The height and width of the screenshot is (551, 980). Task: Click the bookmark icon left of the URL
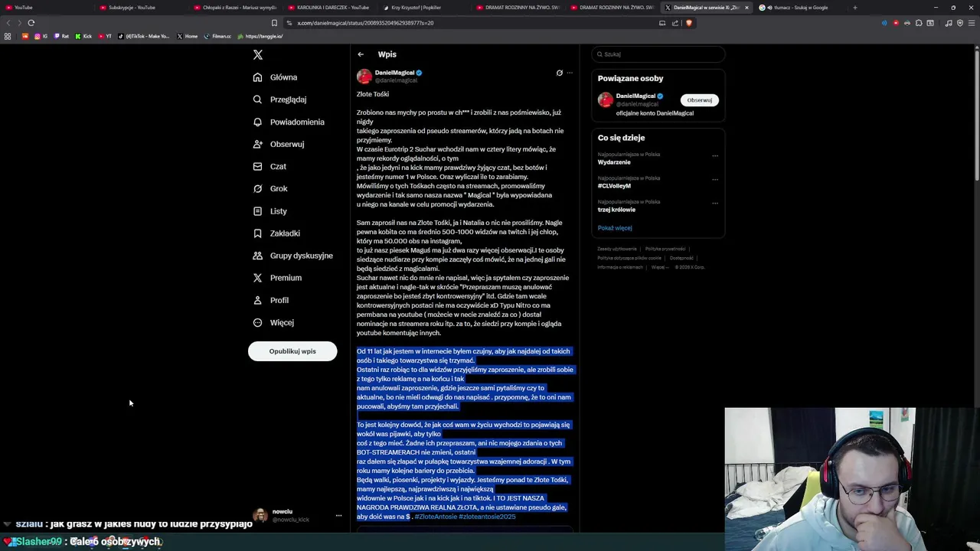[x=274, y=23]
